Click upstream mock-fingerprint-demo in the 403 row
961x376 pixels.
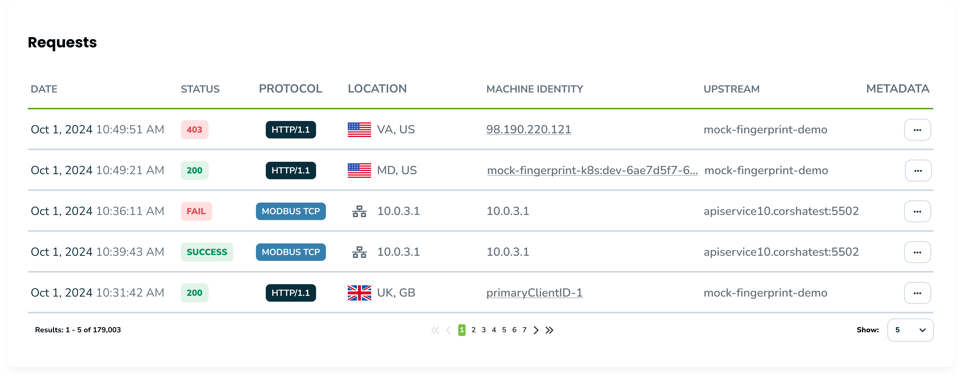pos(765,130)
